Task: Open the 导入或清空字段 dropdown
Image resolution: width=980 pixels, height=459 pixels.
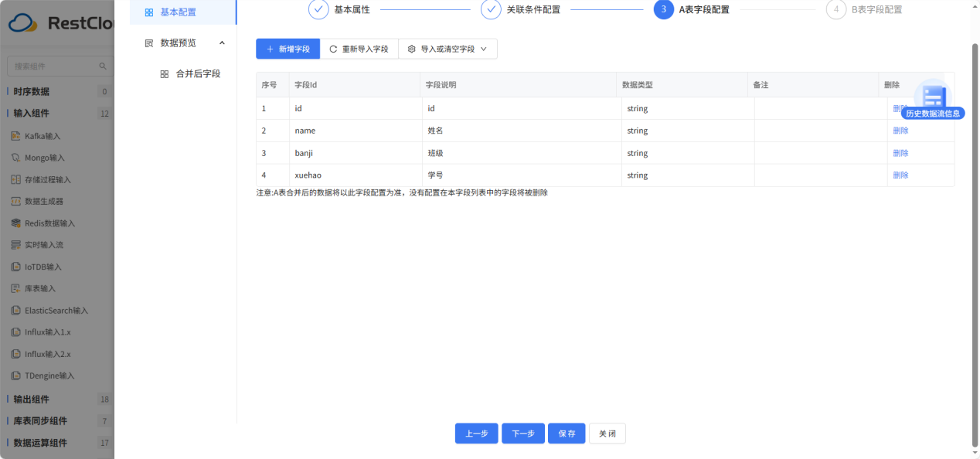Action: point(447,48)
